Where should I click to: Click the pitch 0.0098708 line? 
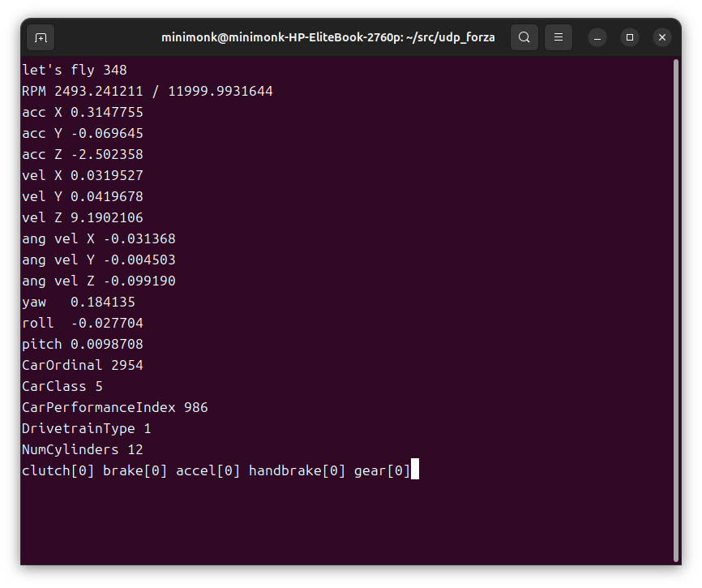click(x=83, y=345)
